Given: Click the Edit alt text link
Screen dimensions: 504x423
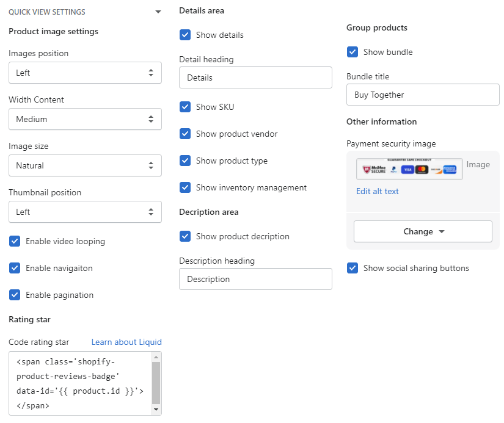Looking at the screenshot, I should point(377,191).
